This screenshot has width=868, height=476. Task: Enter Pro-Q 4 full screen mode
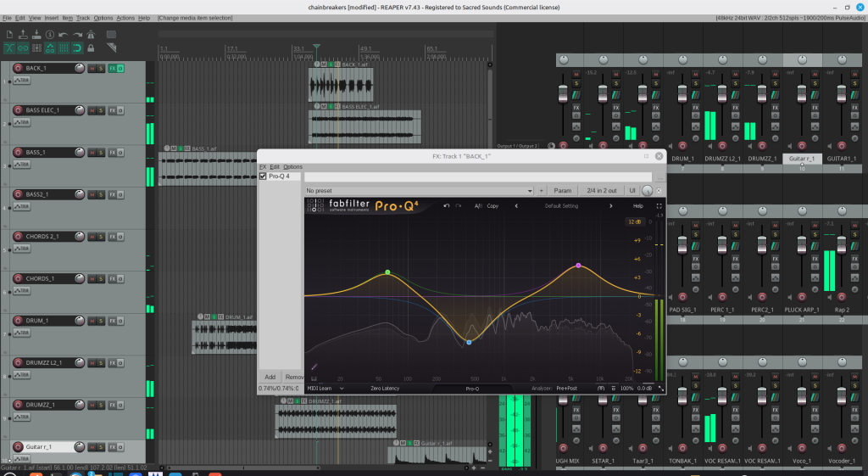[x=659, y=205]
